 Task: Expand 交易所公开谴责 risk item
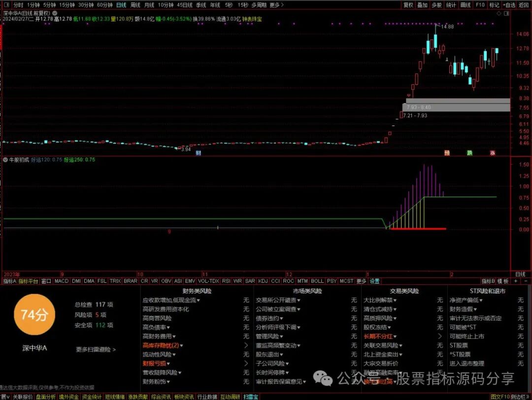click(278, 300)
